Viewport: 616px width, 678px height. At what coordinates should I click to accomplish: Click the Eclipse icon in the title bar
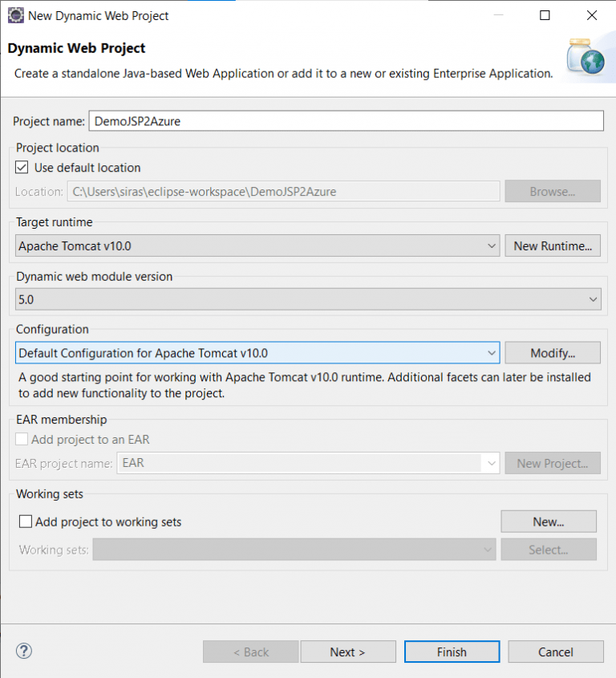14,14
